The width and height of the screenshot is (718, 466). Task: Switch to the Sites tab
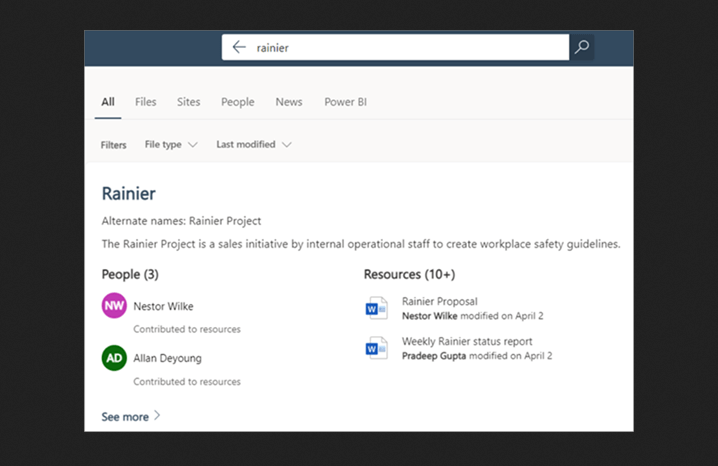189,102
